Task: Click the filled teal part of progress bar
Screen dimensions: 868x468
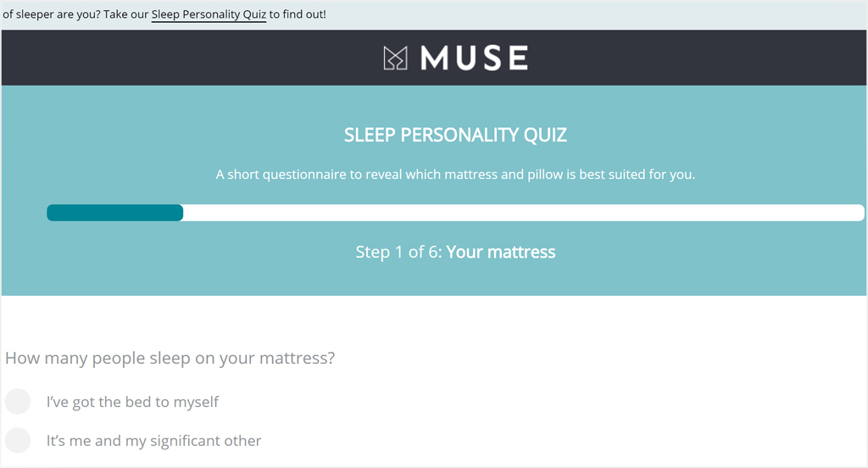Action: [114, 213]
